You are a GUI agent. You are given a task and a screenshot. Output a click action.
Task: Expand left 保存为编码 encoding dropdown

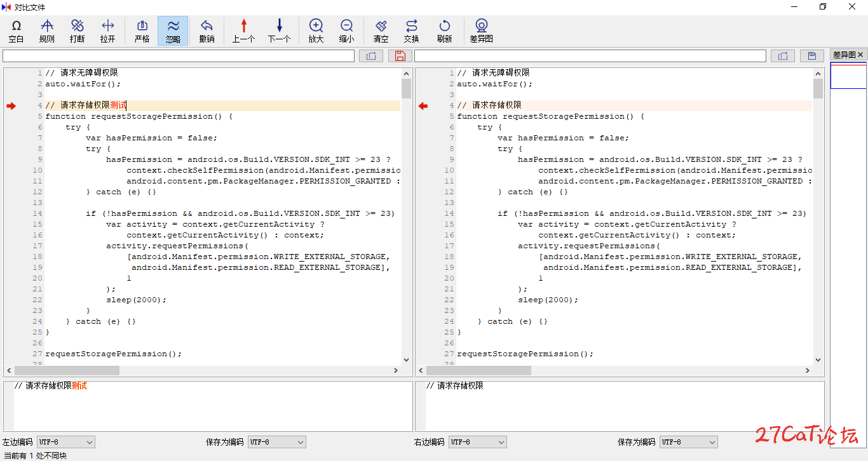(x=277, y=442)
